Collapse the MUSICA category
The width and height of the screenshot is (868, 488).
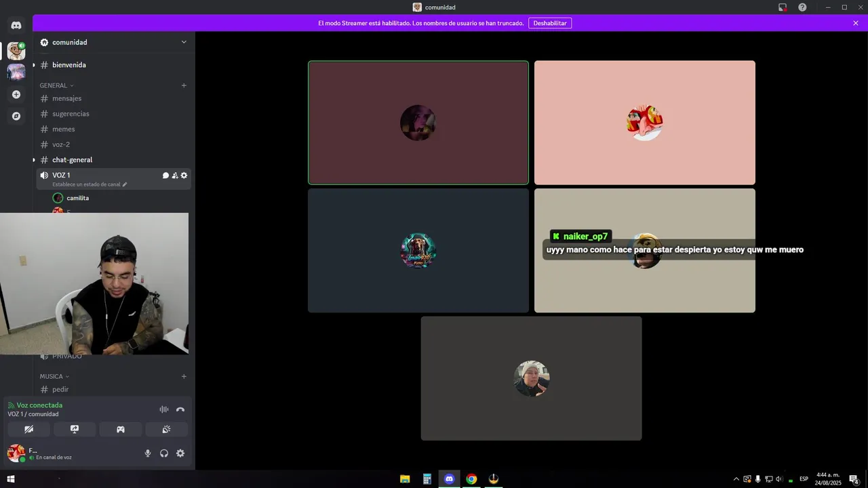coord(54,376)
